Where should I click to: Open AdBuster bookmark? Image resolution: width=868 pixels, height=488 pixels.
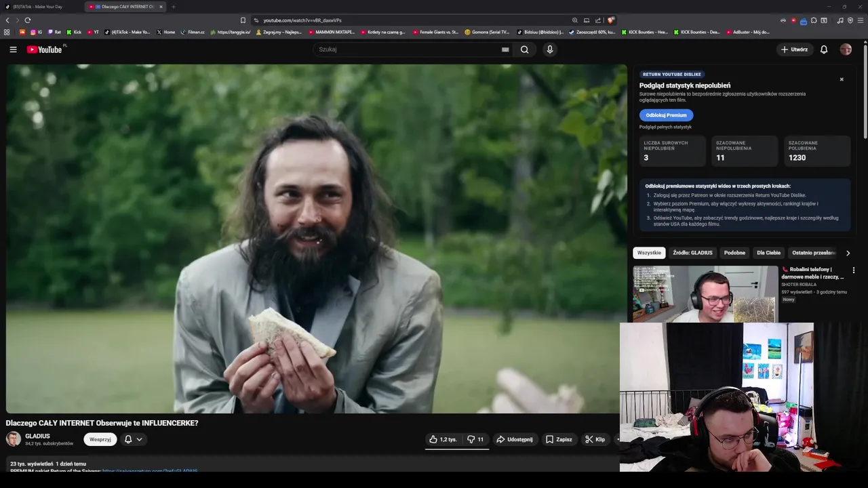(748, 32)
